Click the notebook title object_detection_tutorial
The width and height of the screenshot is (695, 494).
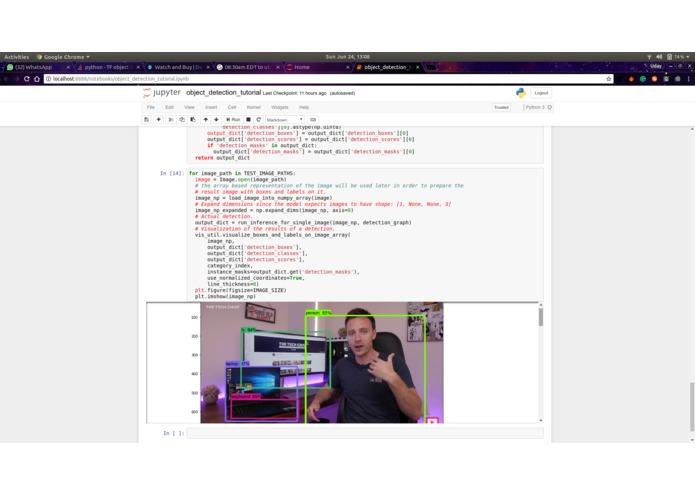223,93
